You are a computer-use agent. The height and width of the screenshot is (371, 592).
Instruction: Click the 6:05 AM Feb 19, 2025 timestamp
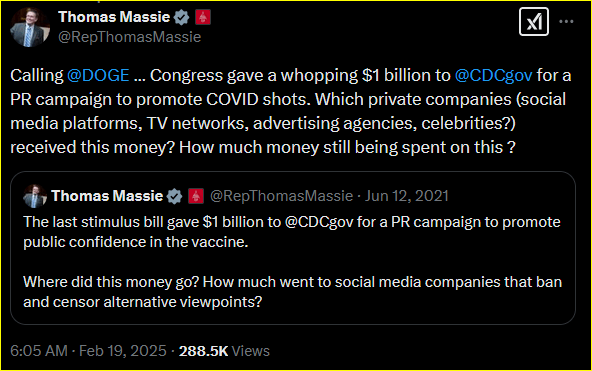(x=88, y=351)
